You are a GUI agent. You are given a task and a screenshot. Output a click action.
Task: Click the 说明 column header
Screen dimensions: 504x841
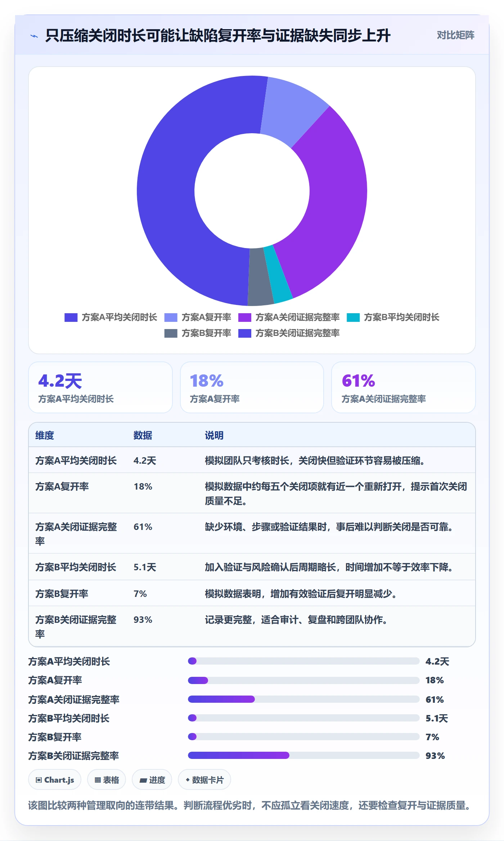pos(214,435)
